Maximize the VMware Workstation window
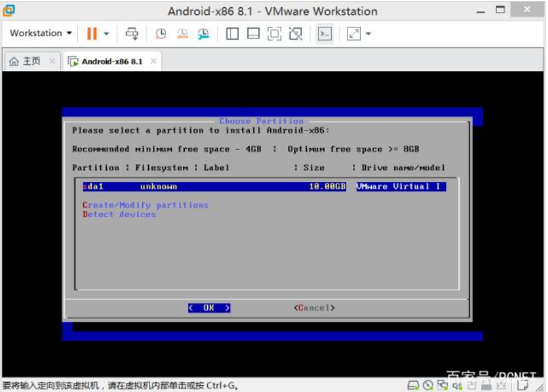This screenshot has height=392, width=548. (501, 10)
